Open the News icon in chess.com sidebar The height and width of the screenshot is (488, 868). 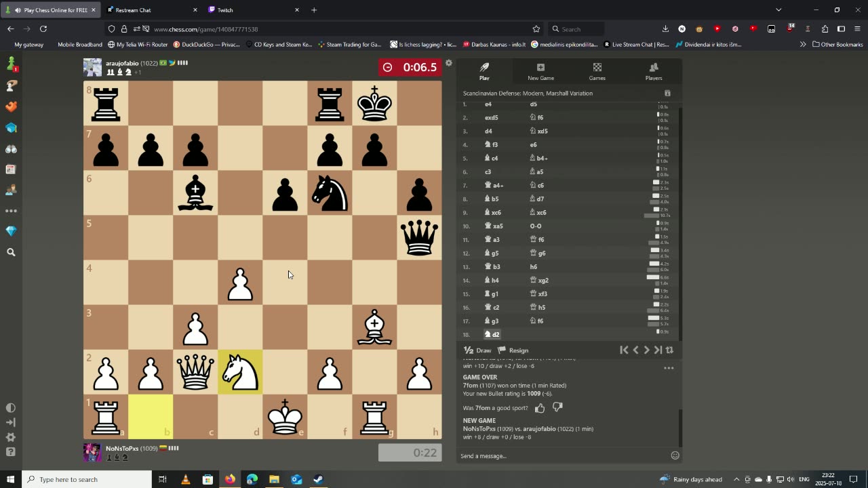tap(11, 169)
